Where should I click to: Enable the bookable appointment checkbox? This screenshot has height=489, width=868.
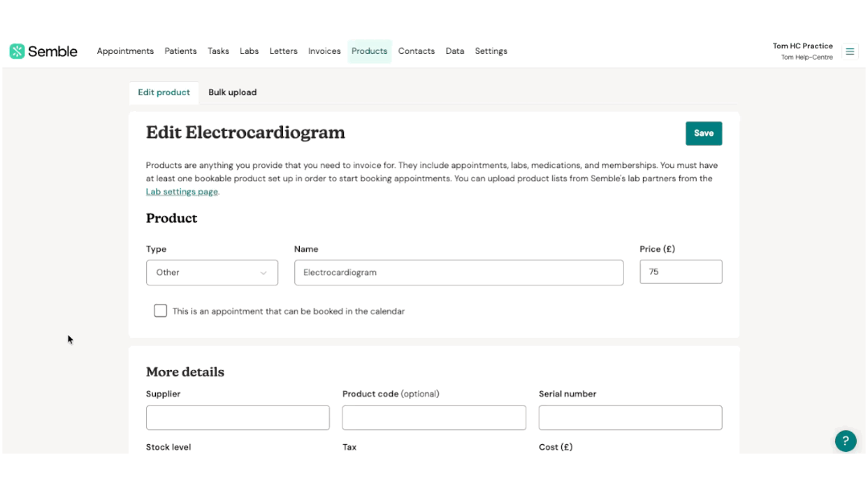point(161,310)
